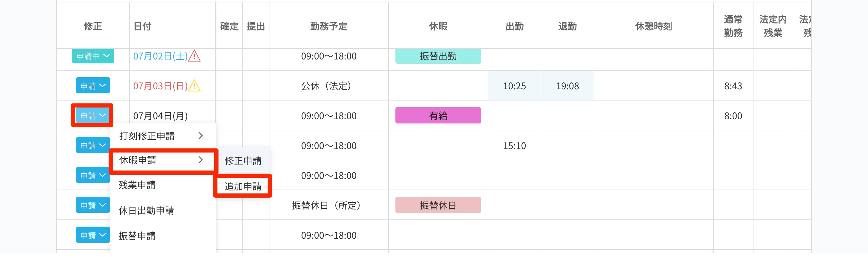Toggle 申請 dropdown for 07月04日 row
This screenshot has height=265, width=868.
[92, 116]
